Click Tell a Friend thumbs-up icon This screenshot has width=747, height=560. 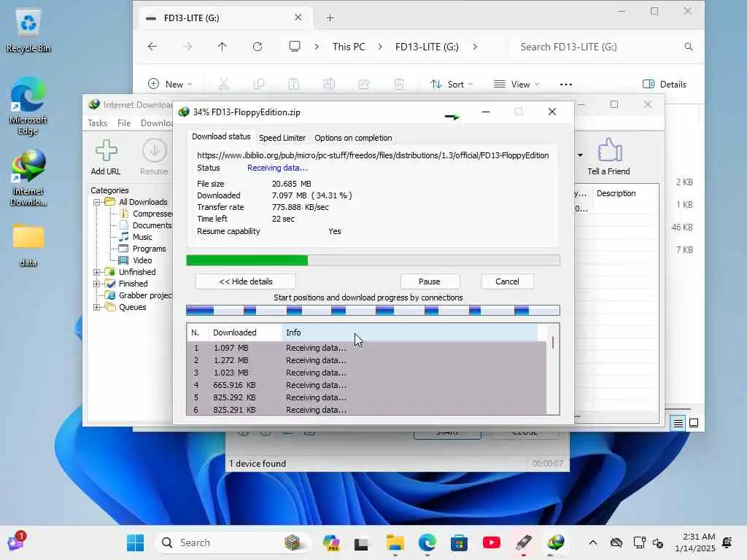[x=609, y=150]
